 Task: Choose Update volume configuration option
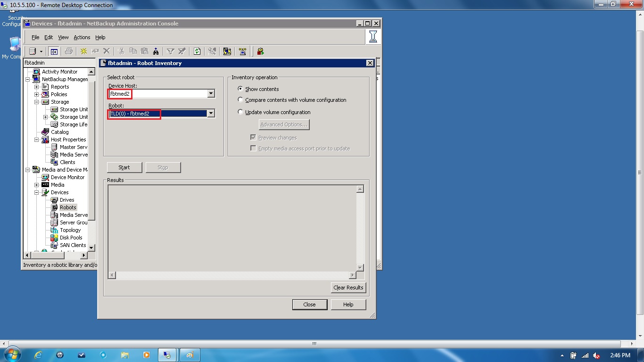(x=240, y=112)
